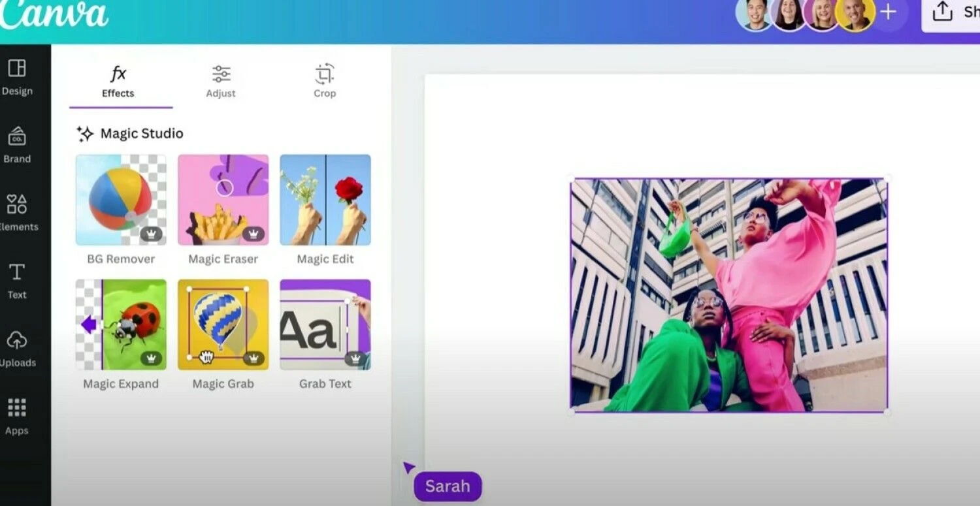Viewport: 980px width, 506px height.
Task: Choose the Magic Grab effect
Action: click(223, 324)
